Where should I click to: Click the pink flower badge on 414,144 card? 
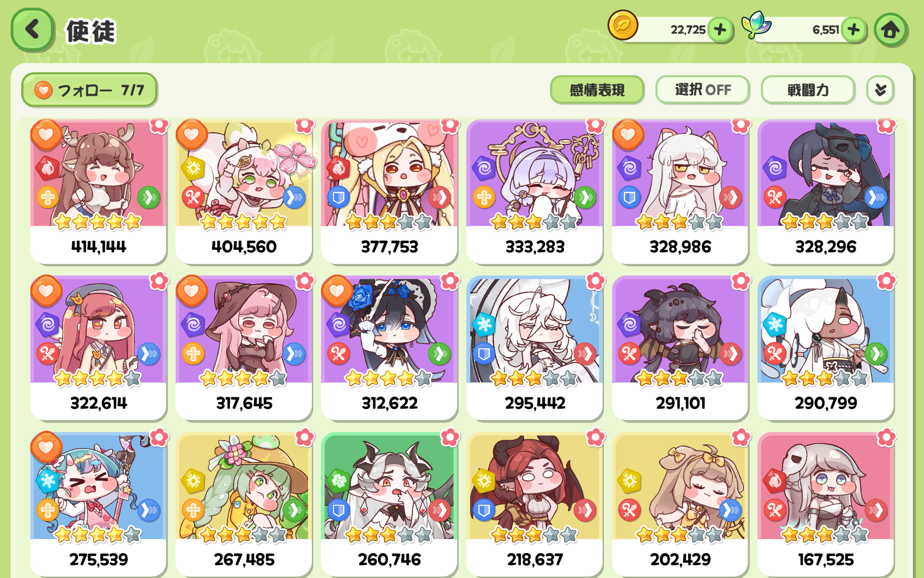(x=159, y=125)
